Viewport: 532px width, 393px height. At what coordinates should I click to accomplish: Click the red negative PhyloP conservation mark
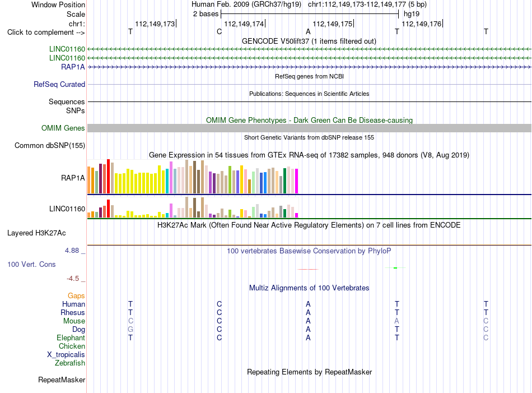tap(308, 269)
